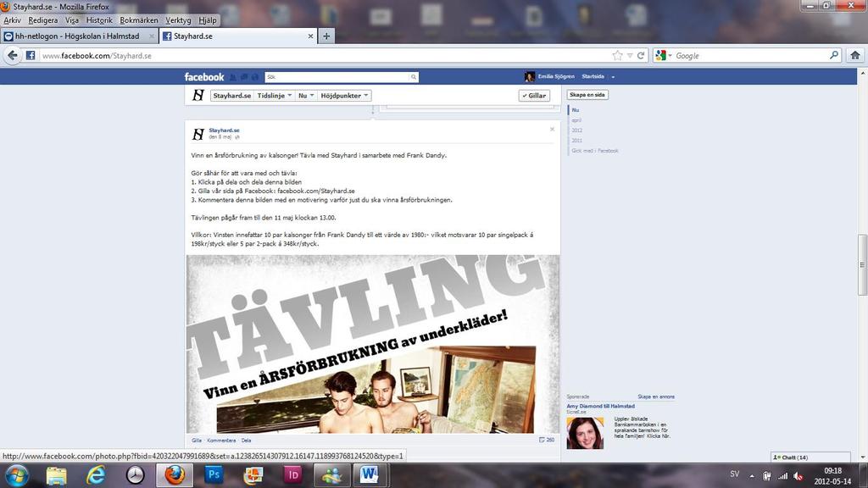This screenshot has height=488, width=868.
Task: Jump to 2011 in timeline navigator
Action: click(x=576, y=141)
